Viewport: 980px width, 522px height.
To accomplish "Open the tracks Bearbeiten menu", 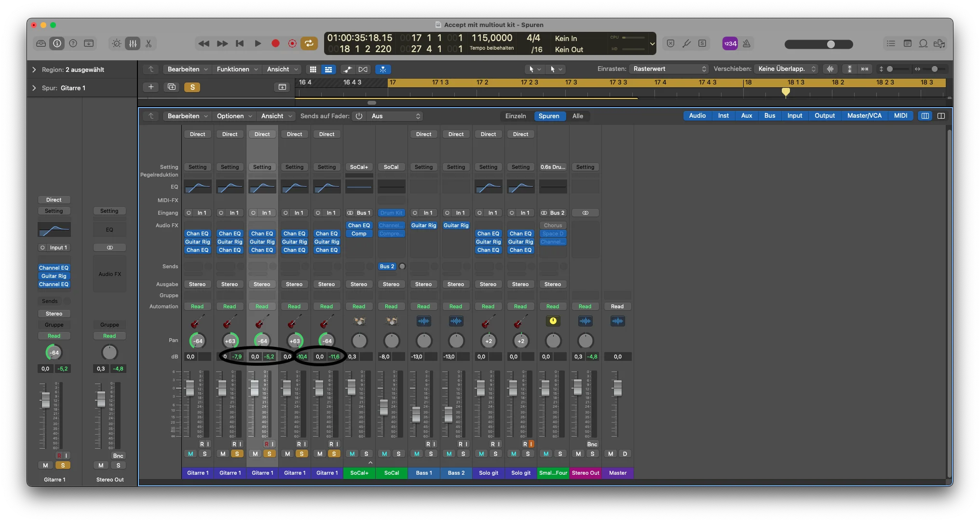I will point(188,69).
